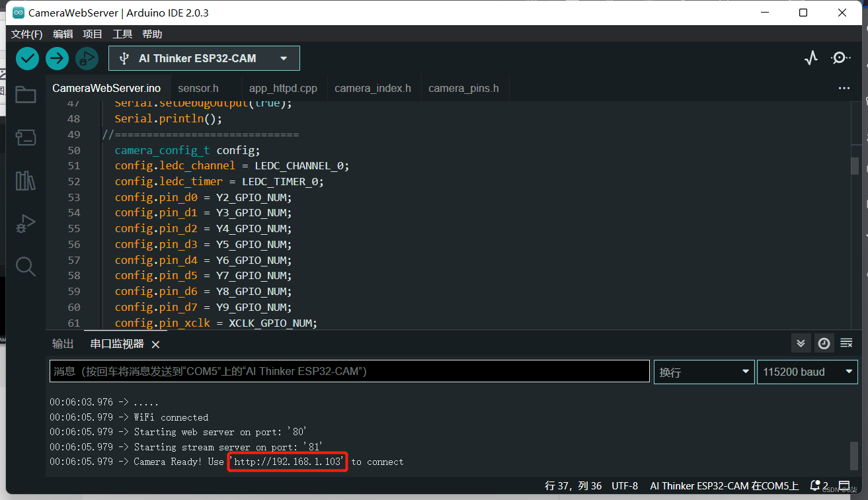This screenshot has height=500, width=868.
Task: Click cursor position 行 37, 列 36
Action: tap(573, 485)
